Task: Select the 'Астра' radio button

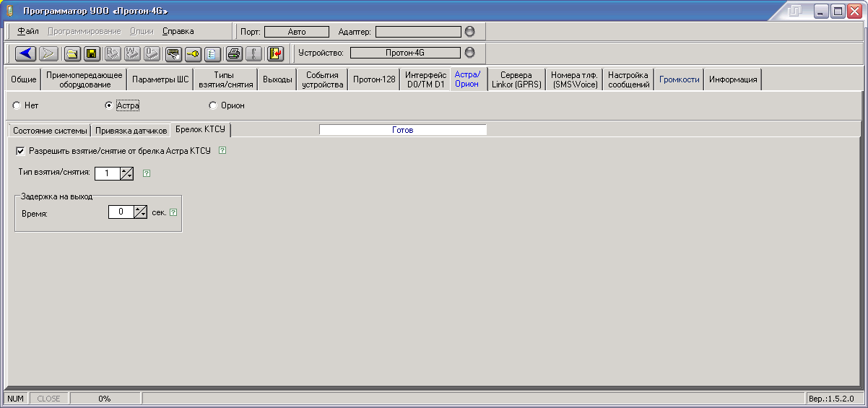Action: [108, 105]
